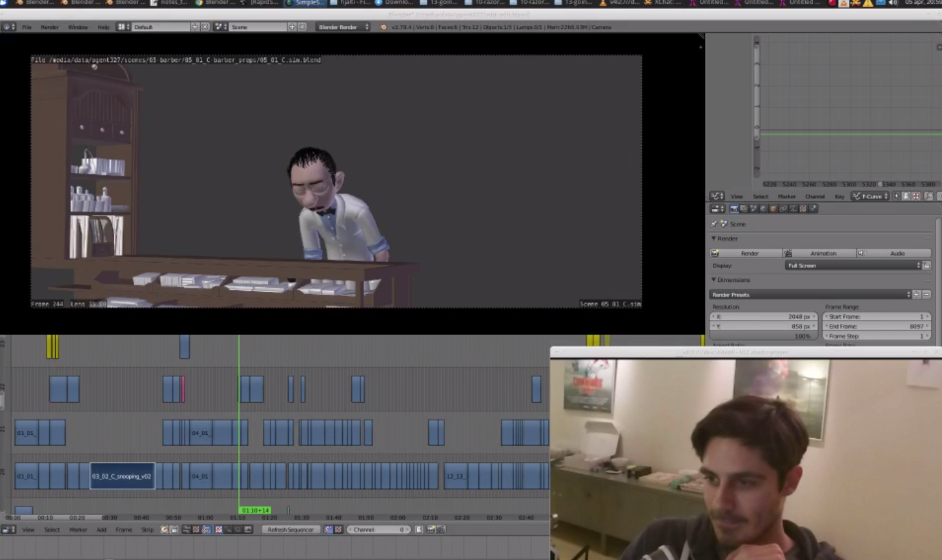Select the Object properties cube icon

coord(773,209)
